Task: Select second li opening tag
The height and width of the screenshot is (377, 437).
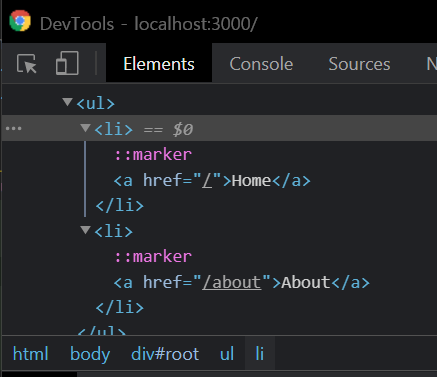Action: (x=113, y=231)
